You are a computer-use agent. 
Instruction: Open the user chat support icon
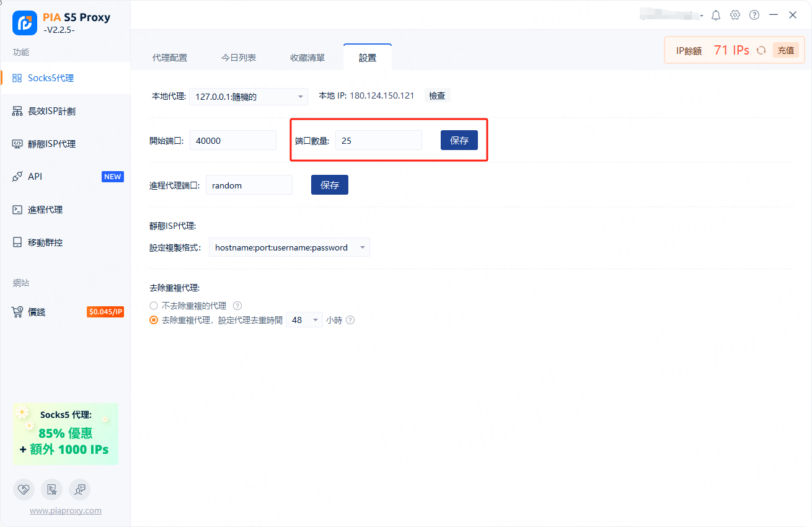(80, 489)
